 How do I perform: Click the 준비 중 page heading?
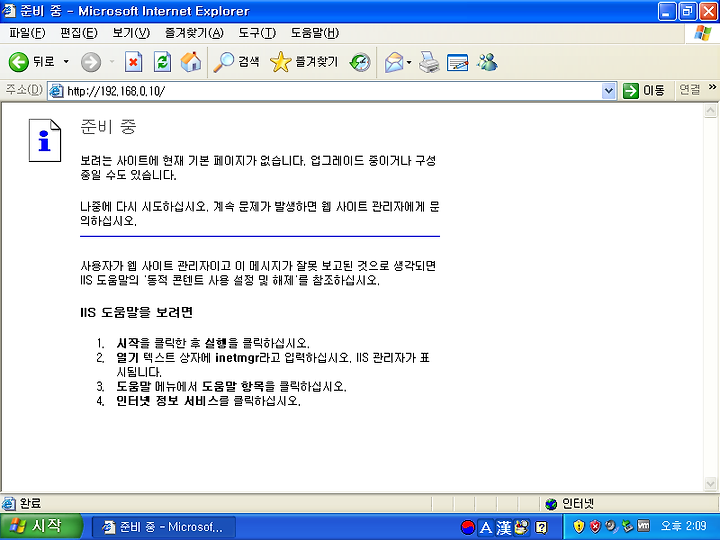click(108, 126)
